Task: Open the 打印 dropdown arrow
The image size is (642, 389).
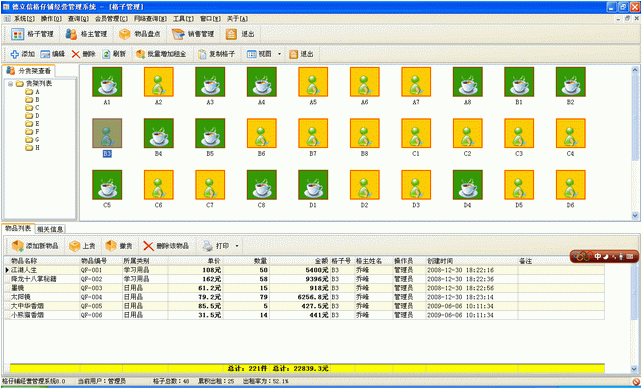Action: [x=237, y=246]
